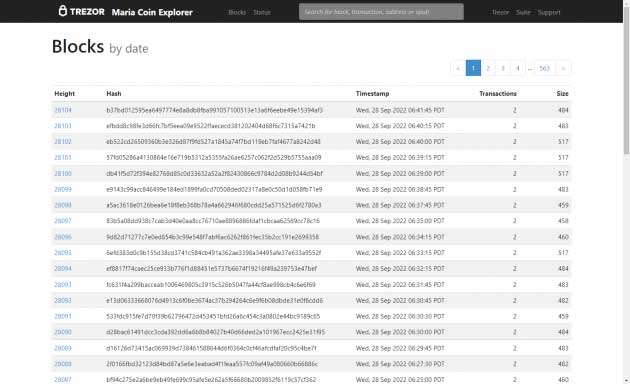Open the Maria Coin Explorer home link
Screen dimensions: 630x384
click(152, 12)
